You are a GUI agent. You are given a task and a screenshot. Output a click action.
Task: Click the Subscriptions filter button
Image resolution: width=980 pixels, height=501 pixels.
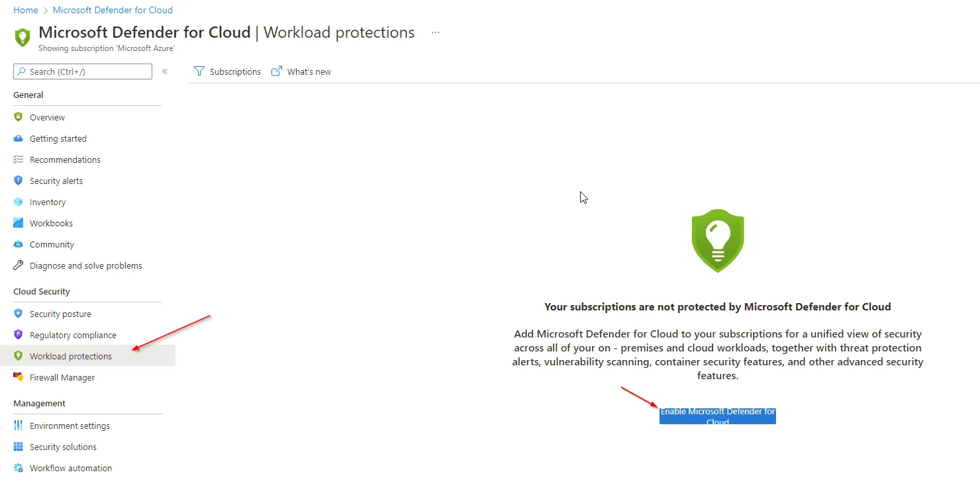tap(227, 71)
